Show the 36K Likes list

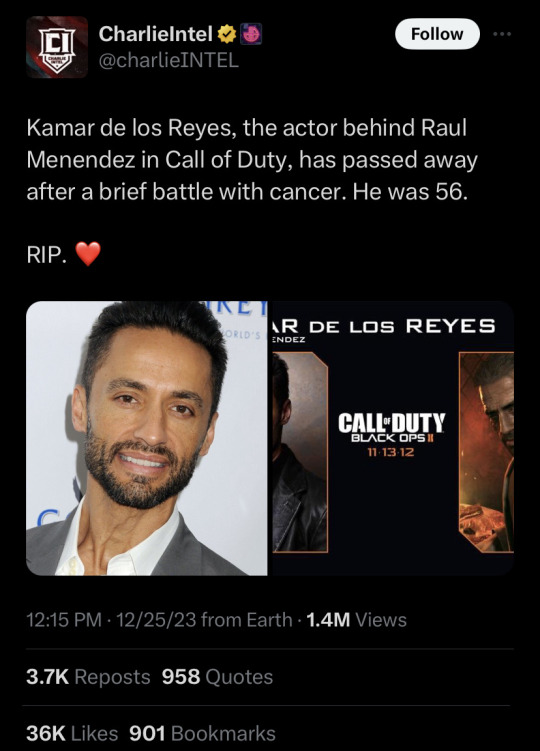click(72, 733)
